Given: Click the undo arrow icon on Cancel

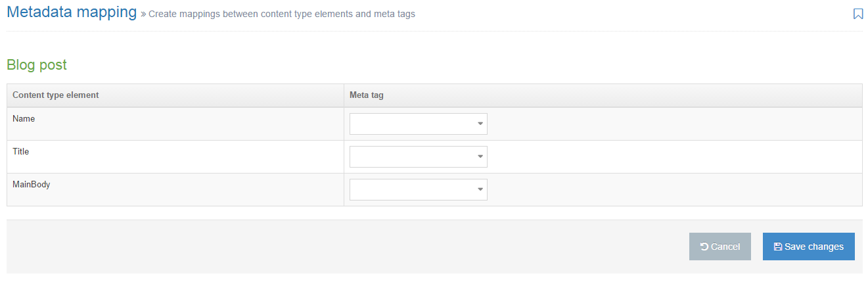Looking at the screenshot, I should click(x=704, y=247).
